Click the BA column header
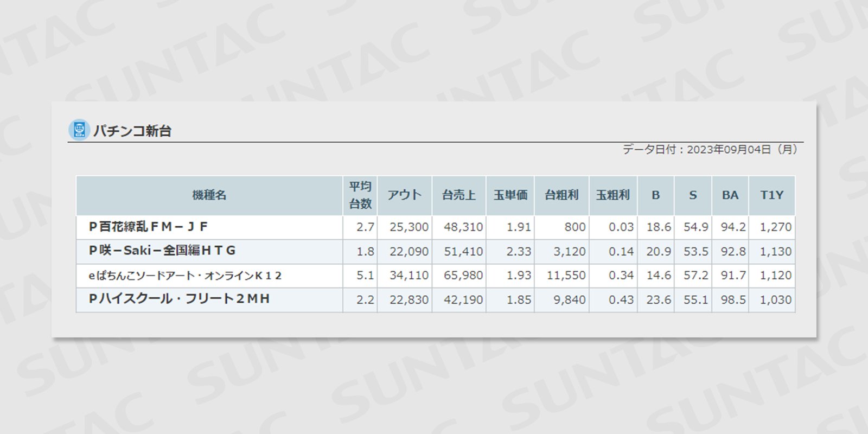 730,195
